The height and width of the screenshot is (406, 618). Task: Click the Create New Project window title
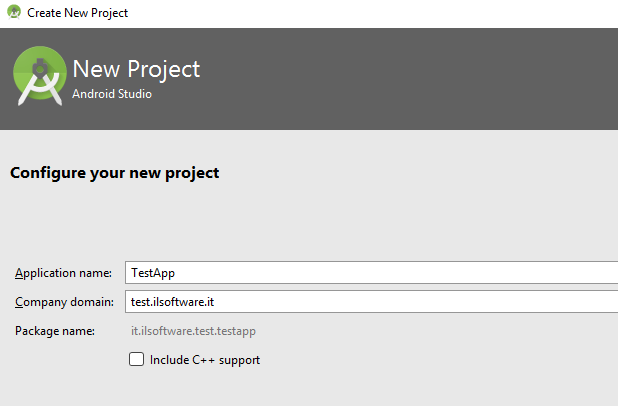(77, 13)
